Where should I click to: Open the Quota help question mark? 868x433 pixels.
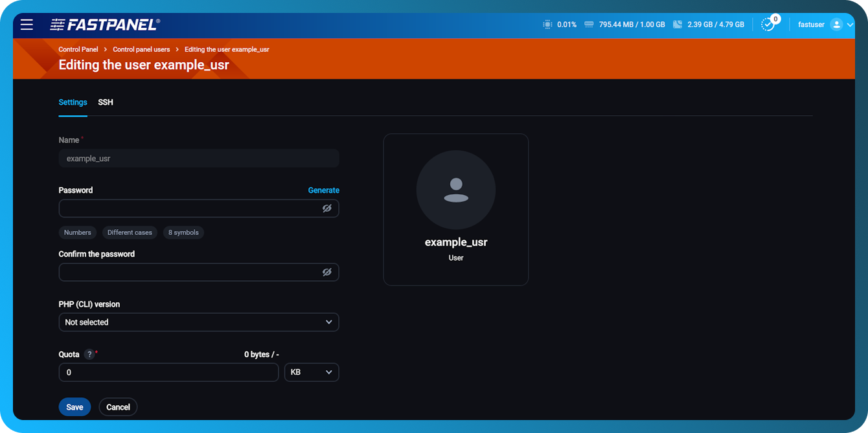[87, 354]
